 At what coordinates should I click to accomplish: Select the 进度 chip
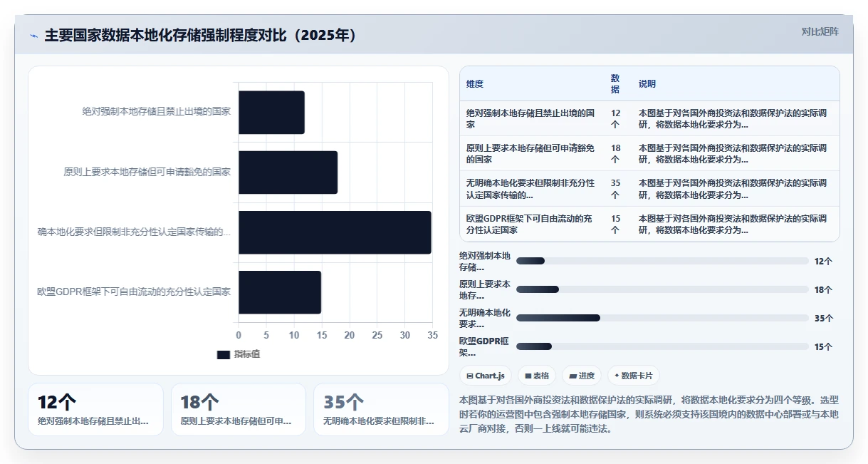[x=581, y=376]
